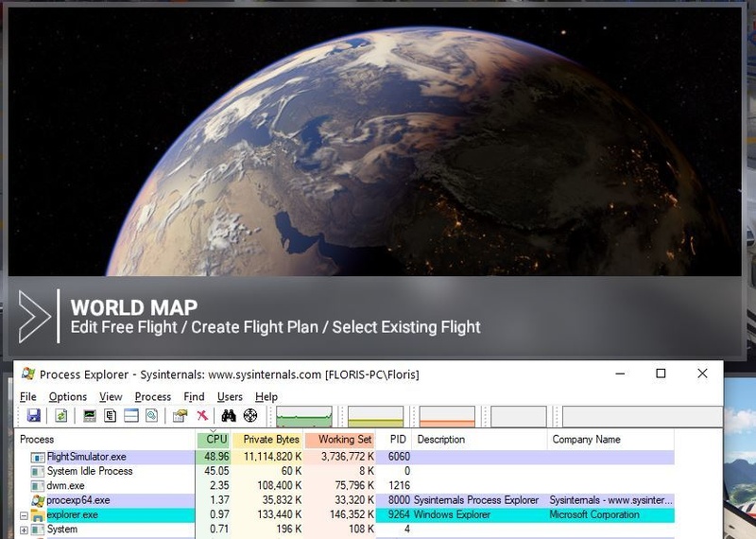Select the procexp64.exe process row

pos(345,500)
